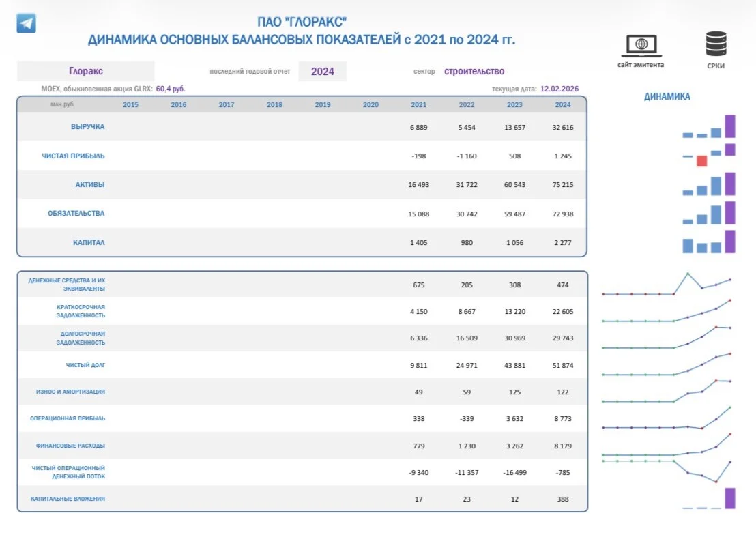
Task: Select the ЧИСТЫЙ ДОЛГ row label
Action: pyautogui.click(x=85, y=365)
